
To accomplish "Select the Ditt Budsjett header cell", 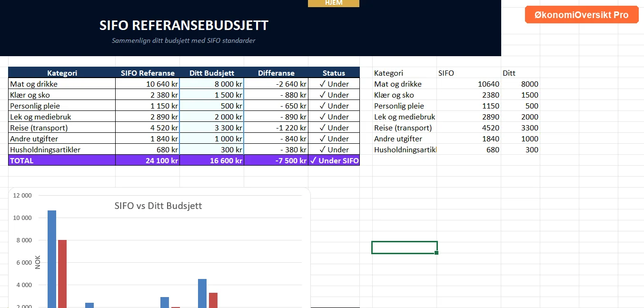I will tap(212, 73).
